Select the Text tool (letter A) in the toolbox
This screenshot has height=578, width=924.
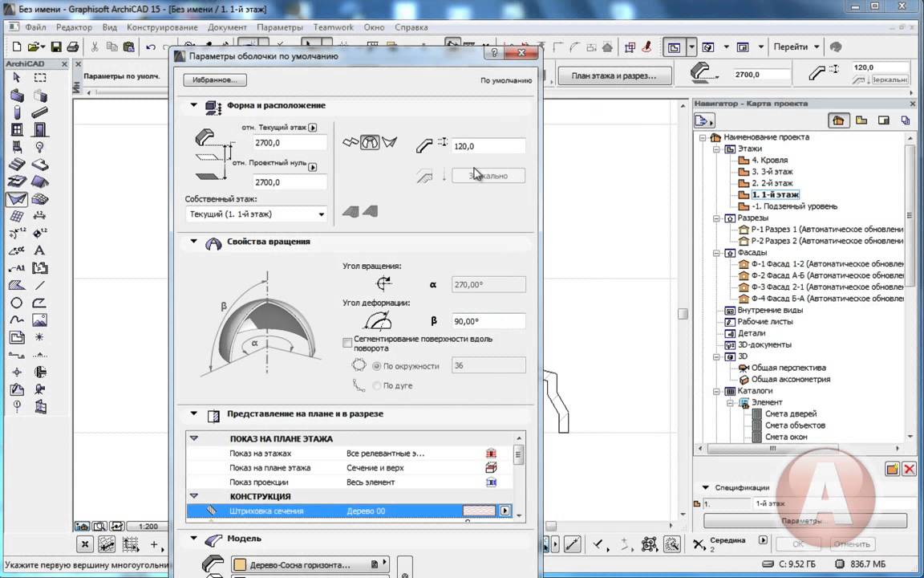pos(39,250)
